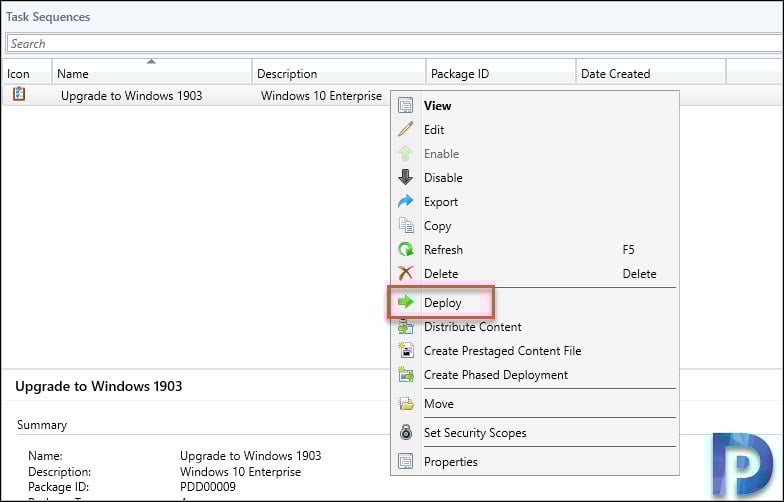Viewport: 784px width, 502px height.
Task: Click Windows 10 Enterprise in Summary pane
Action: pos(240,472)
